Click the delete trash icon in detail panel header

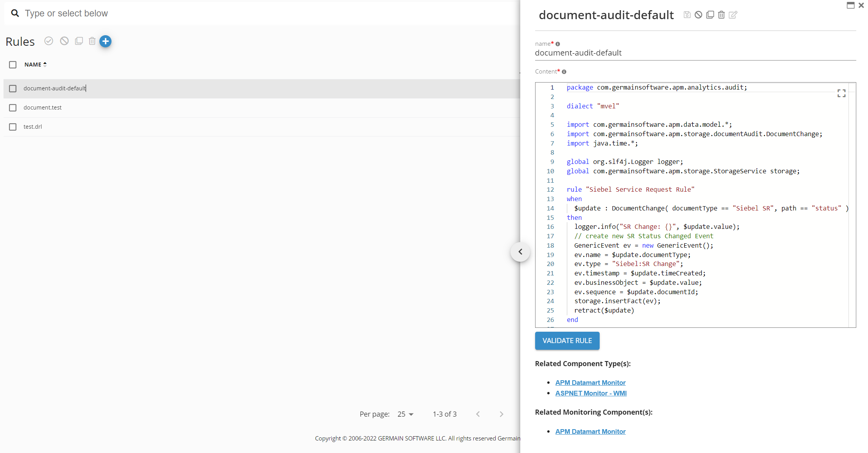click(x=721, y=15)
